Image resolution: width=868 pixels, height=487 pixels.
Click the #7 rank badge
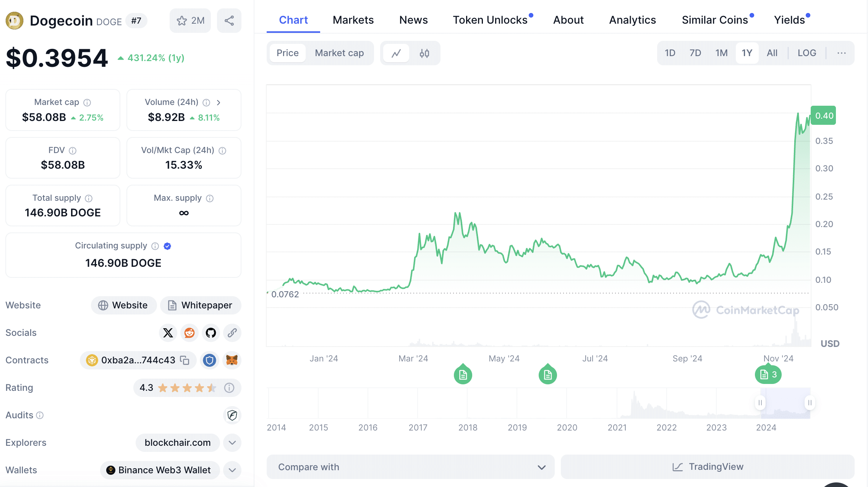pos(136,21)
